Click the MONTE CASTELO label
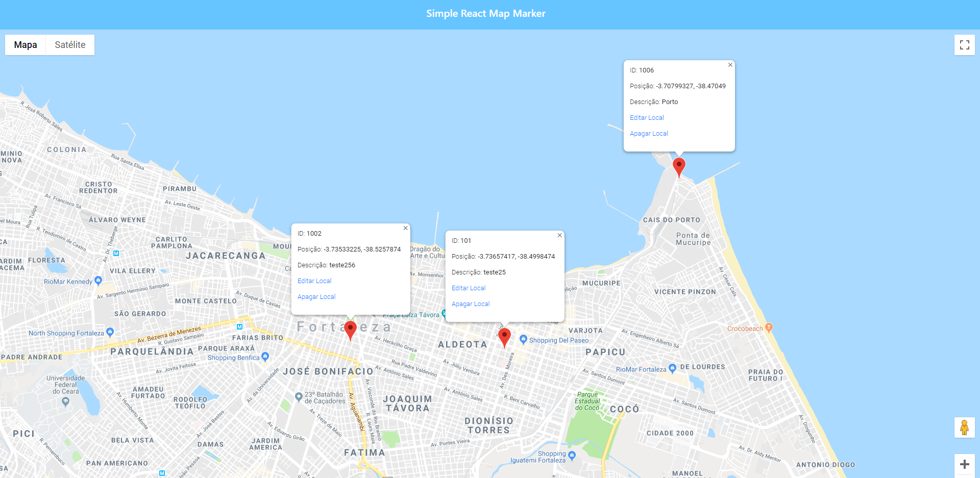 tap(206, 301)
